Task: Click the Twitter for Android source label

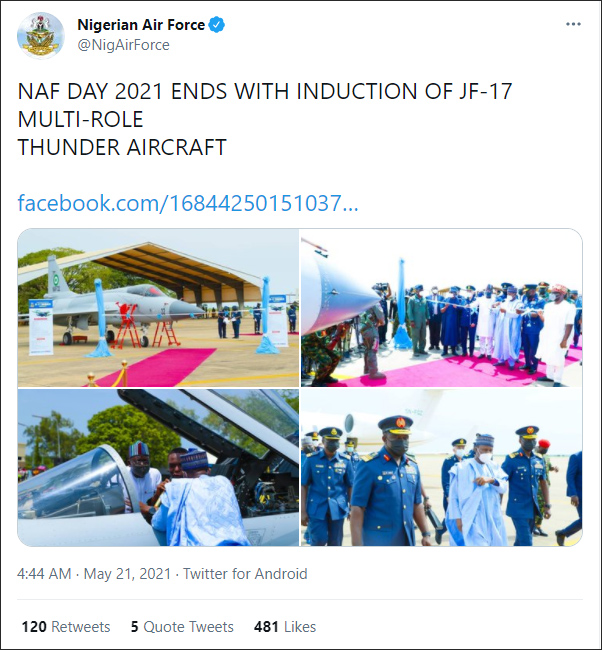Action: point(243,574)
